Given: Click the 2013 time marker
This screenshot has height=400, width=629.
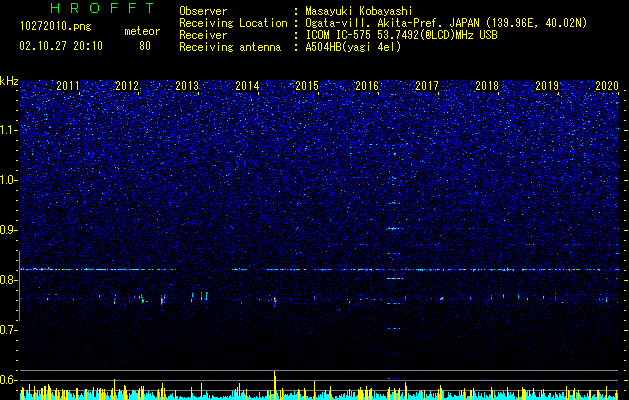Looking at the screenshot, I should pos(187,86).
